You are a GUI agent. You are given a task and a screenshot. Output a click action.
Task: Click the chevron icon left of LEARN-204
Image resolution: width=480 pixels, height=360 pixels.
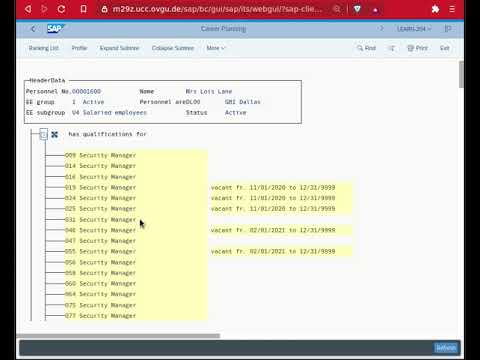[382, 28]
